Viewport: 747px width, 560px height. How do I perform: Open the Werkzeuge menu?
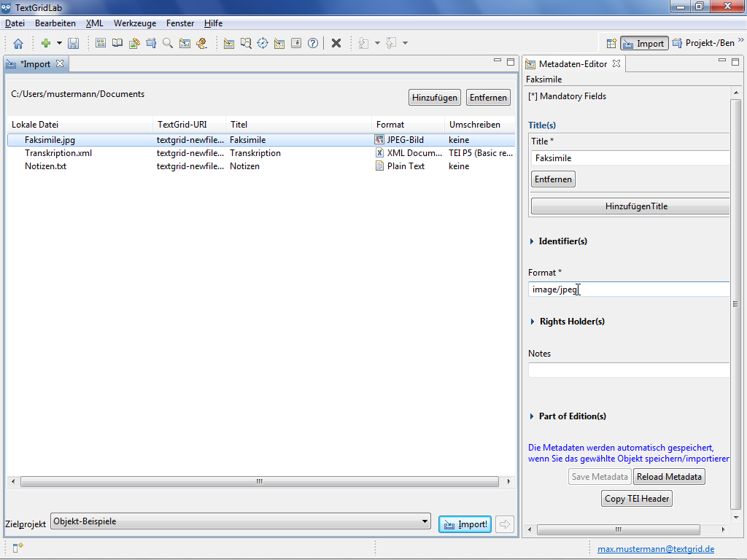(x=134, y=23)
